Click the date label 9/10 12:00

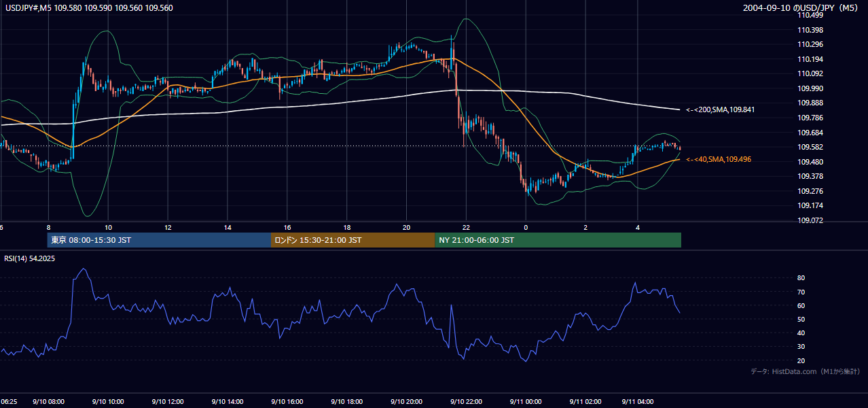pos(168,402)
